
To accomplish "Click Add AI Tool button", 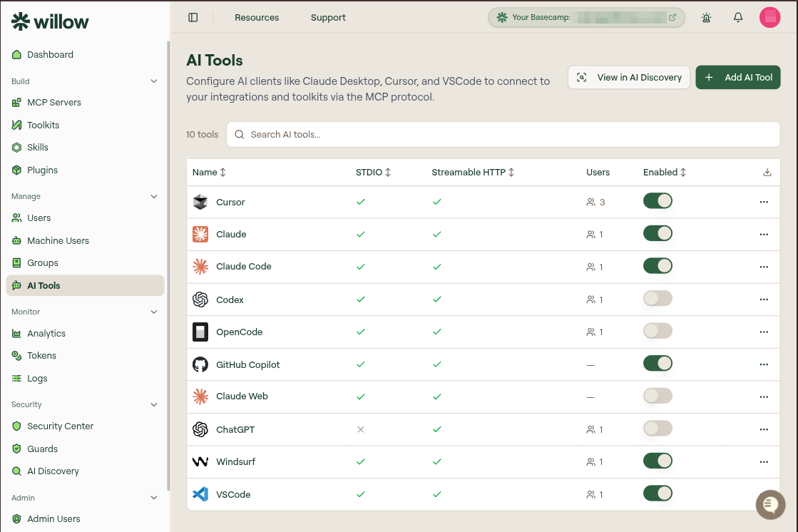I will pyautogui.click(x=738, y=78).
